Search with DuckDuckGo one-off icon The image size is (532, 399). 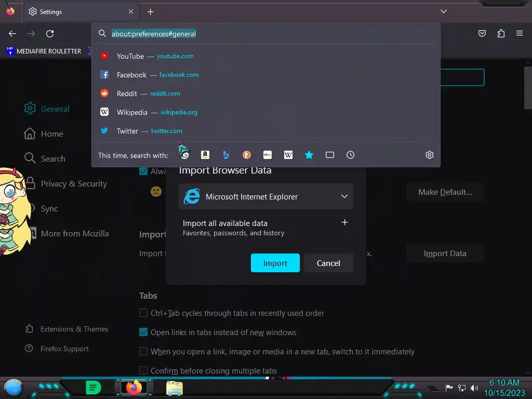tap(247, 155)
